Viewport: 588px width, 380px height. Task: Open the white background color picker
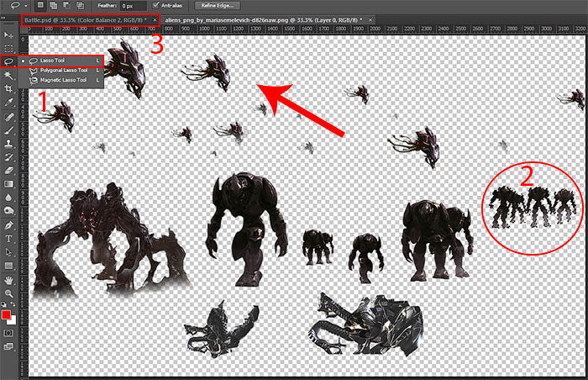13,321
